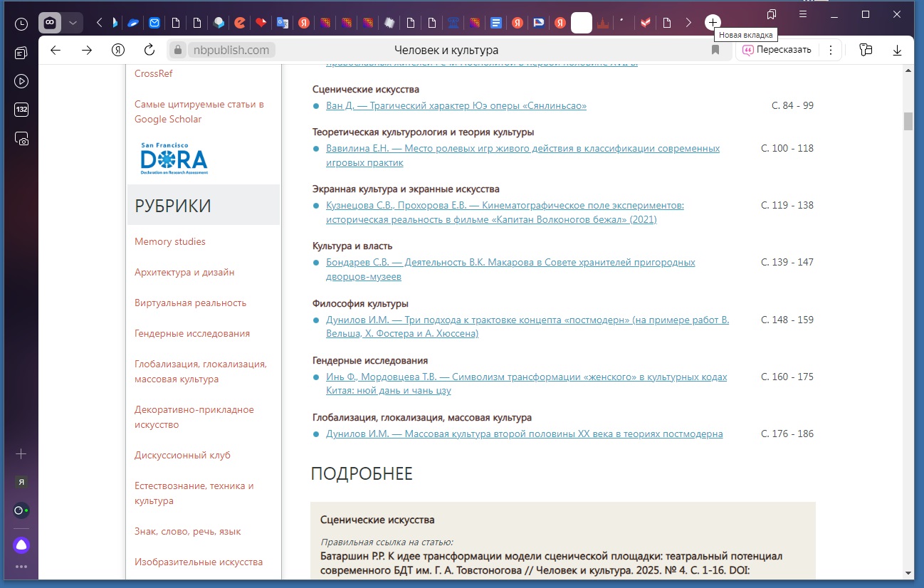
Task: Go to Yandex home via Я button
Action: (118, 50)
